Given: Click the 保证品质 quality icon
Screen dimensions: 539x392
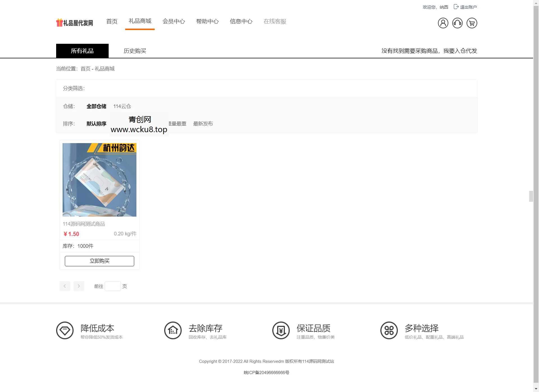Looking at the screenshot, I should tap(281, 330).
